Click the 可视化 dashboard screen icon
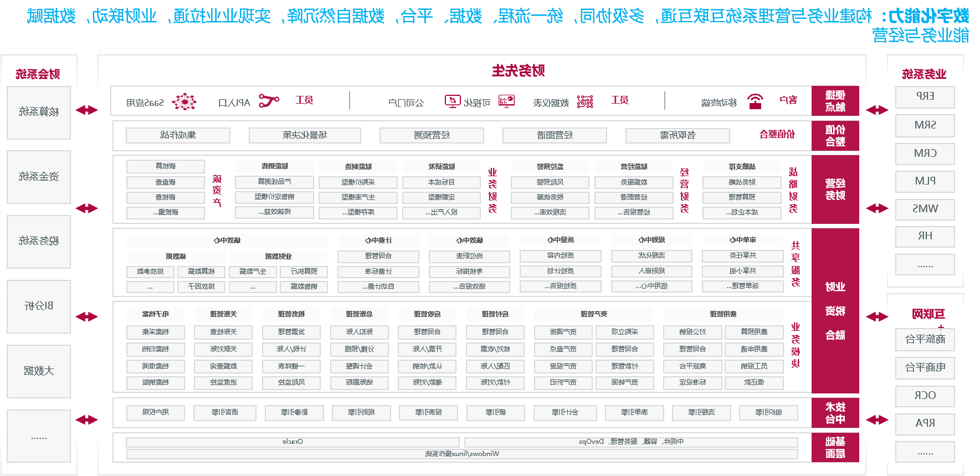Viewport: 980px width, 476px height. pyautogui.click(x=507, y=101)
